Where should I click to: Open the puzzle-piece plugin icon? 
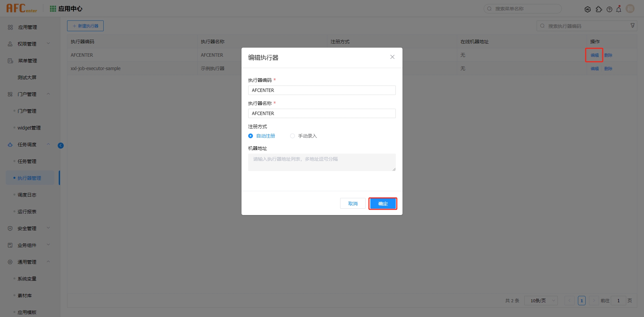(599, 9)
